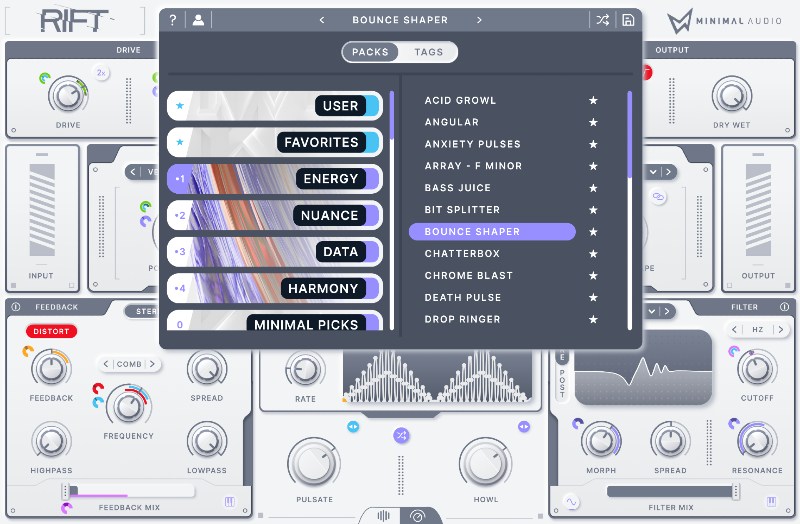Open the filter type dropdown chevron
The image size is (800, 524).
coord(652,311)
